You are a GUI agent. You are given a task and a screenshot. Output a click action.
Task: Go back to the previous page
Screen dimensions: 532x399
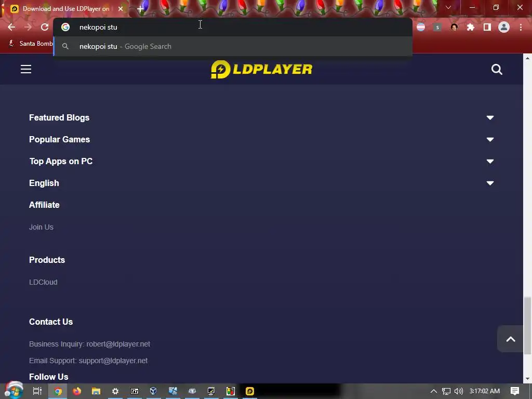[11, 27]
